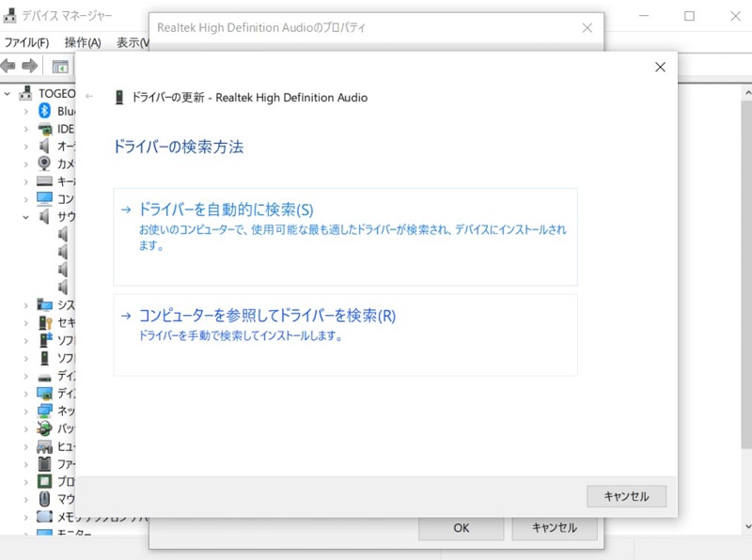The image size is (752, 560).
Task: Select mouse icon in device tree
Action: click(44, 499)
